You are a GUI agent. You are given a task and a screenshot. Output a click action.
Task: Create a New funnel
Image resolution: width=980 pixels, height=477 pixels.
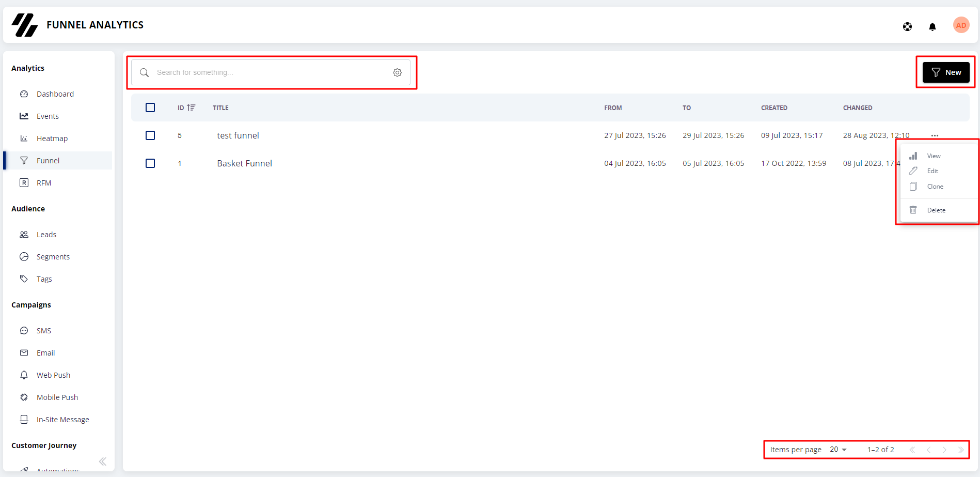pyautogui.click(x=946, y=72)
